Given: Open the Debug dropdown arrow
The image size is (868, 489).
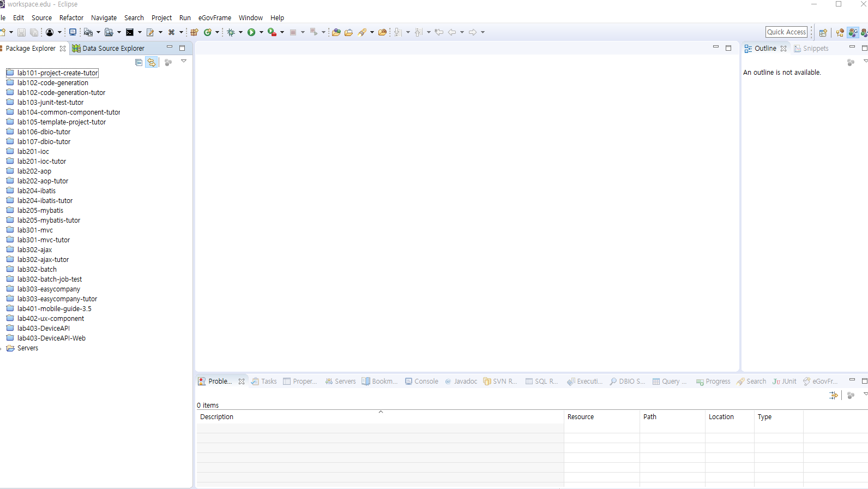Looking at the screenshot, I should pos(240,33).
